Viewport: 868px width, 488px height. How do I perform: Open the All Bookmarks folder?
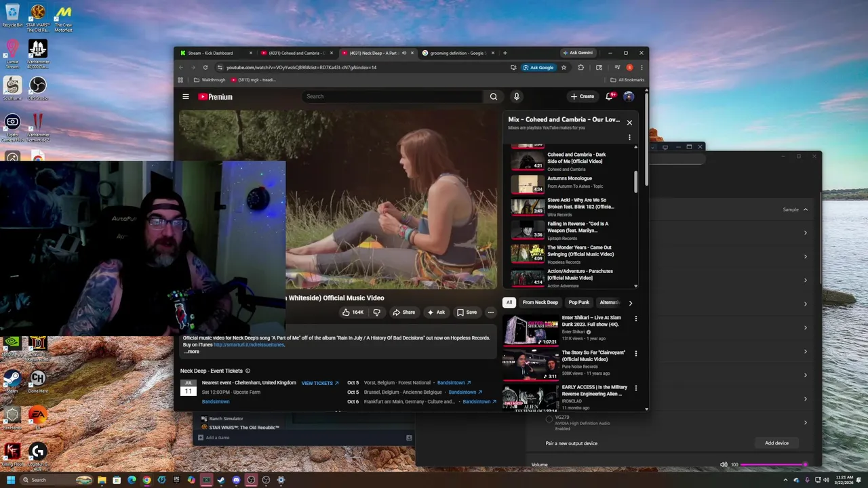627,80
